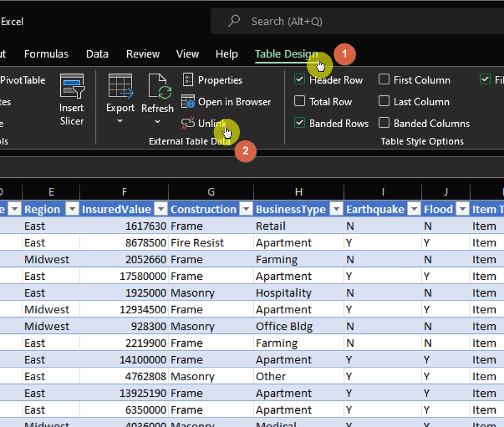Select cell containing Fire Resist
Screen dimensions: 504x427
click(x=211, y=243)
